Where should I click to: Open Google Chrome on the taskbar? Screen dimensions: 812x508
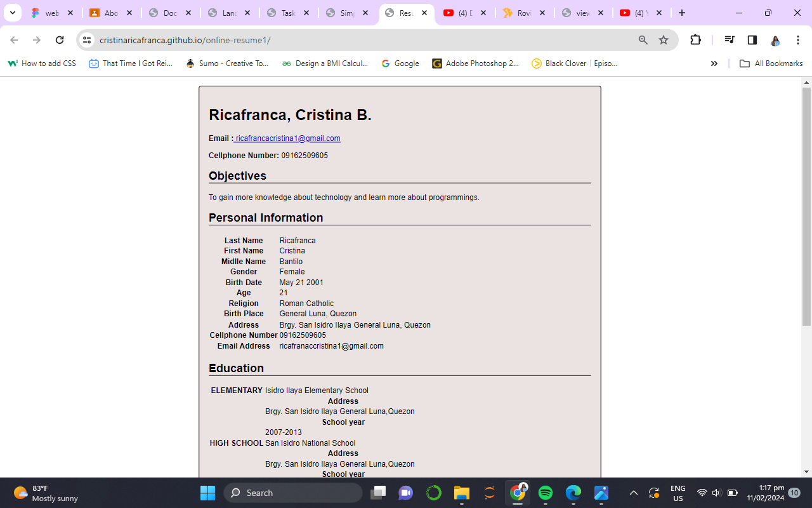tap(518, 493)
